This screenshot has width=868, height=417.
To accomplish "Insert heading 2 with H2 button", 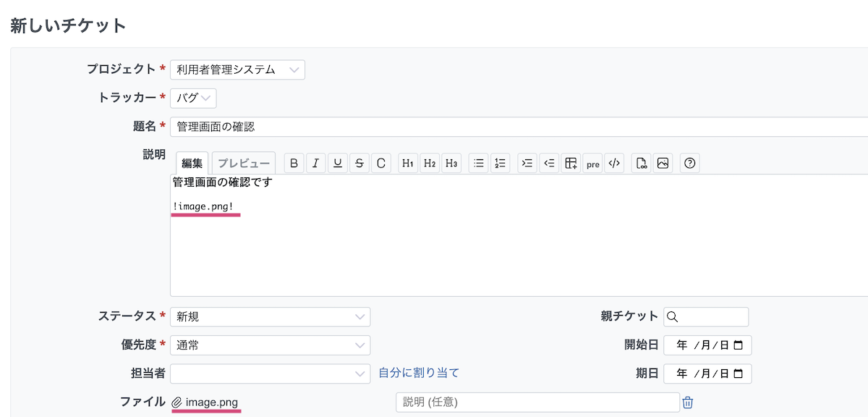I will pos(430,163).
